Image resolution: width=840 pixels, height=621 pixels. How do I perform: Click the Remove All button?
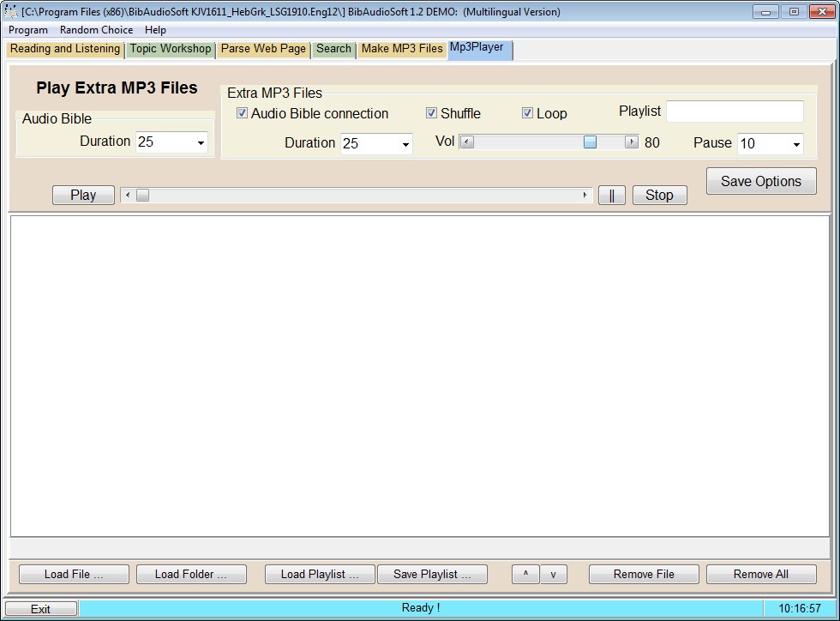coord(761,575)
